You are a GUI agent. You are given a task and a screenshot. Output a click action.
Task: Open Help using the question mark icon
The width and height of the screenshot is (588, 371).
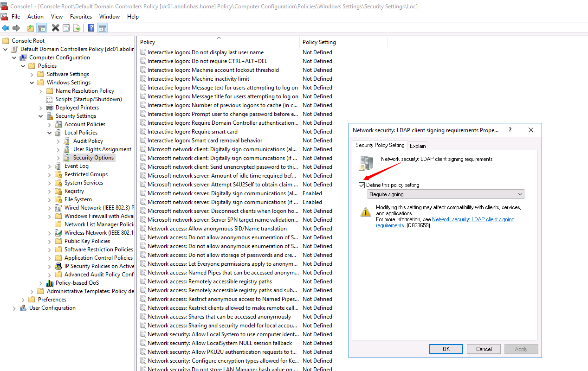point(91,28)
